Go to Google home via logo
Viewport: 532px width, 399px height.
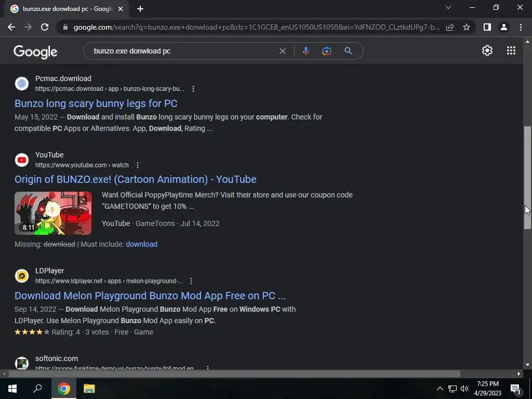point(35,51)
